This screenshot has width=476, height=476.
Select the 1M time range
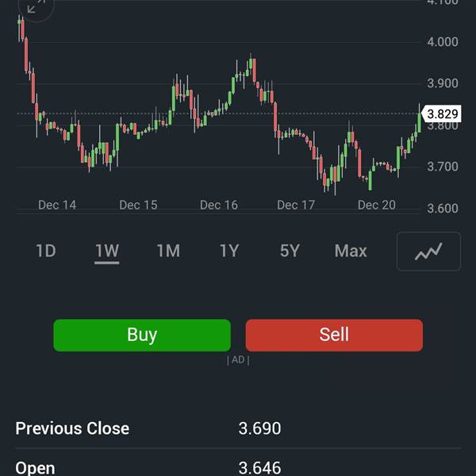click(x=168, y=251)
